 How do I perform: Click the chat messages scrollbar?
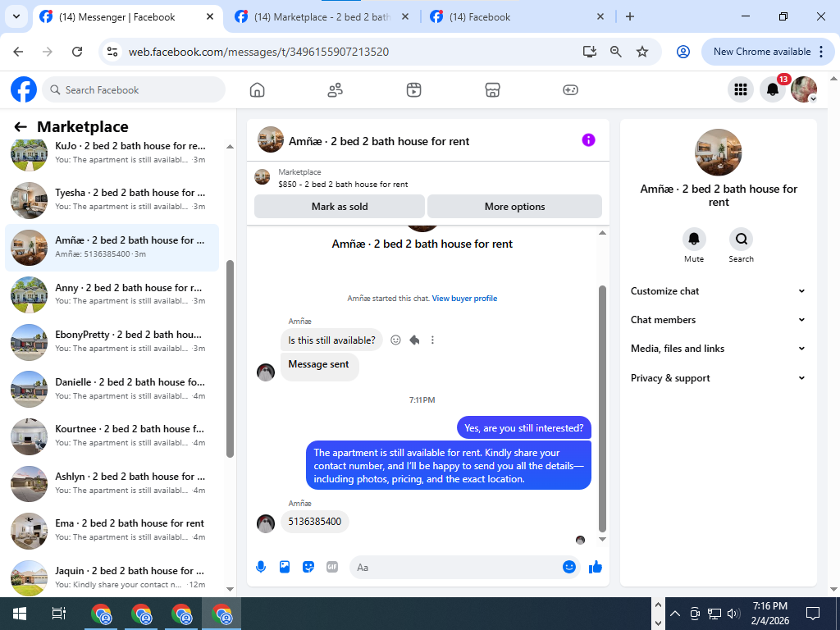point(602,409)
